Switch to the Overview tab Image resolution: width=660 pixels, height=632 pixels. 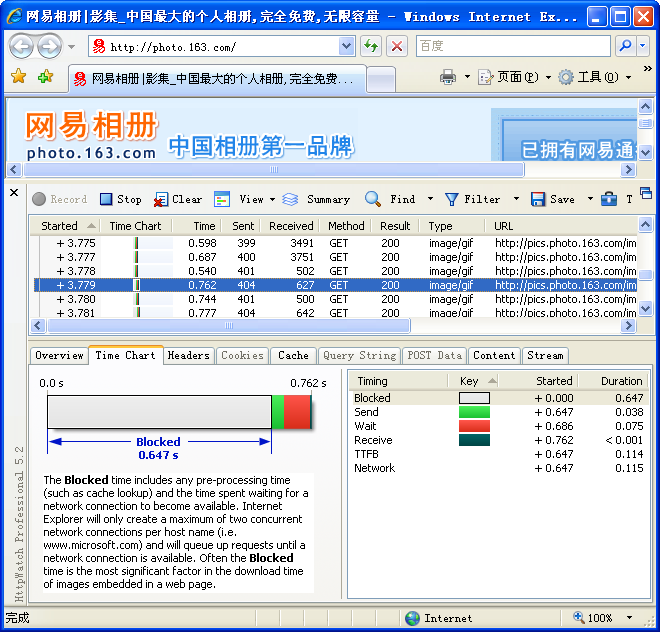click(x=59, y=356)
